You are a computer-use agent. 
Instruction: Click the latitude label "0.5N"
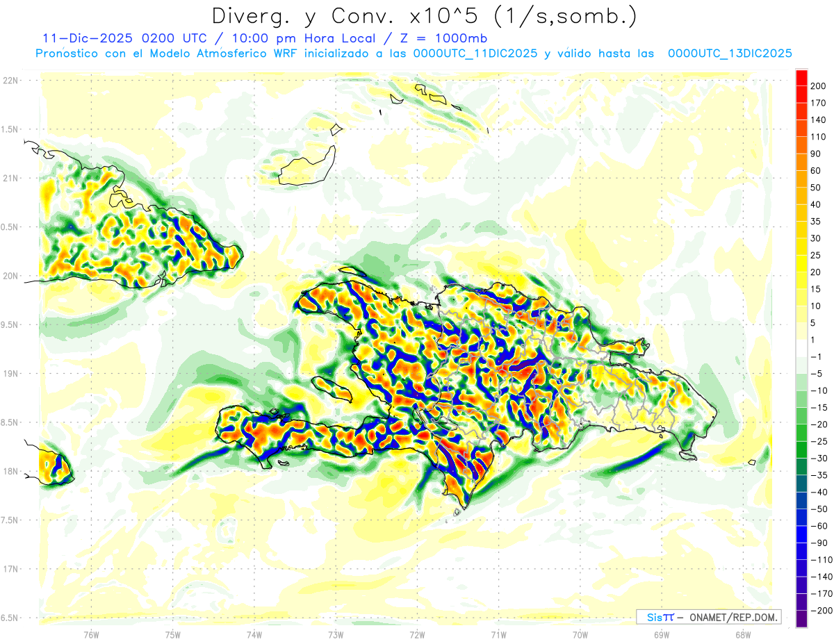click(x=10, y=227)
